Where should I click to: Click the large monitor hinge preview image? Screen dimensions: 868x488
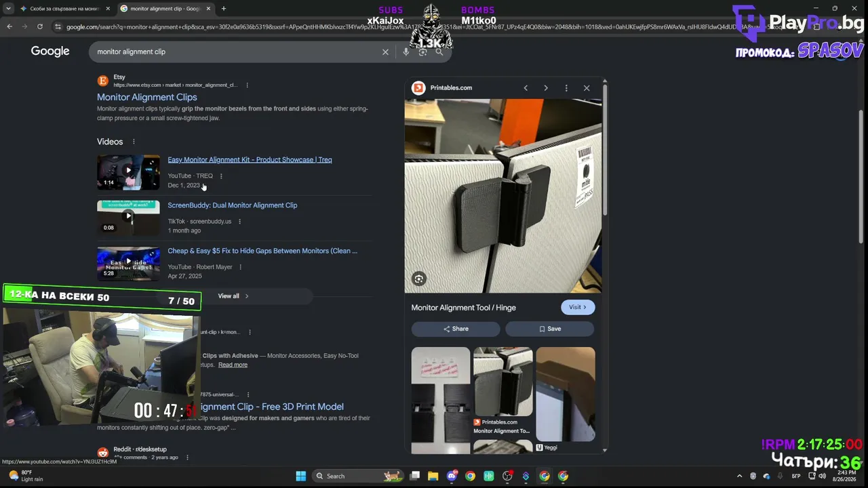tap(503, 196)
